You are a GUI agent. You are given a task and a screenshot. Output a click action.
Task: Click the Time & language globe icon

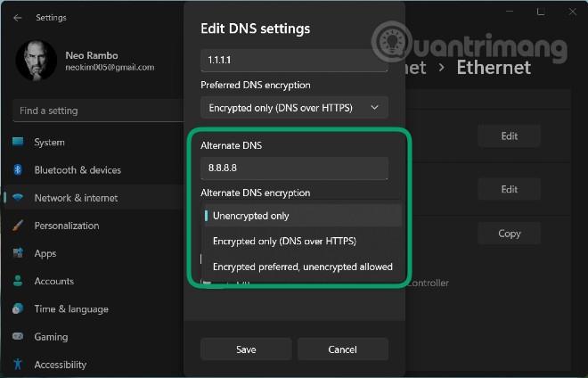(x=18, y=308)
